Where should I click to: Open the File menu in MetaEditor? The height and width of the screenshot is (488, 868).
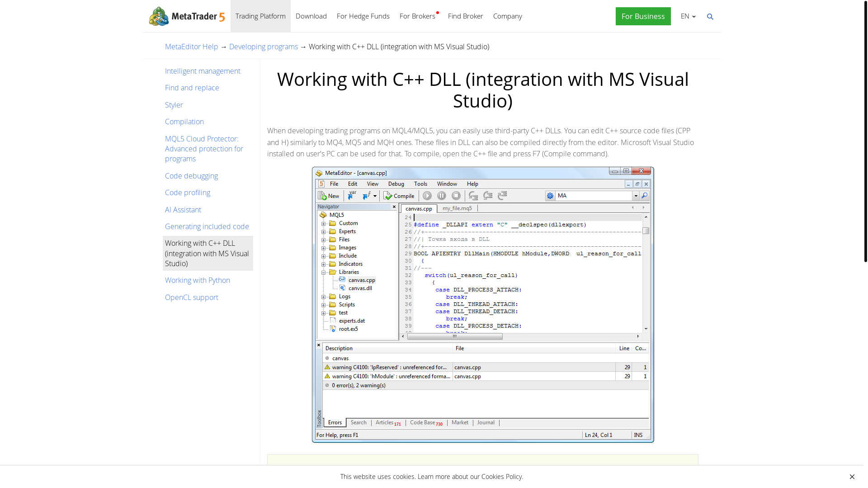(x=334, y=184)
